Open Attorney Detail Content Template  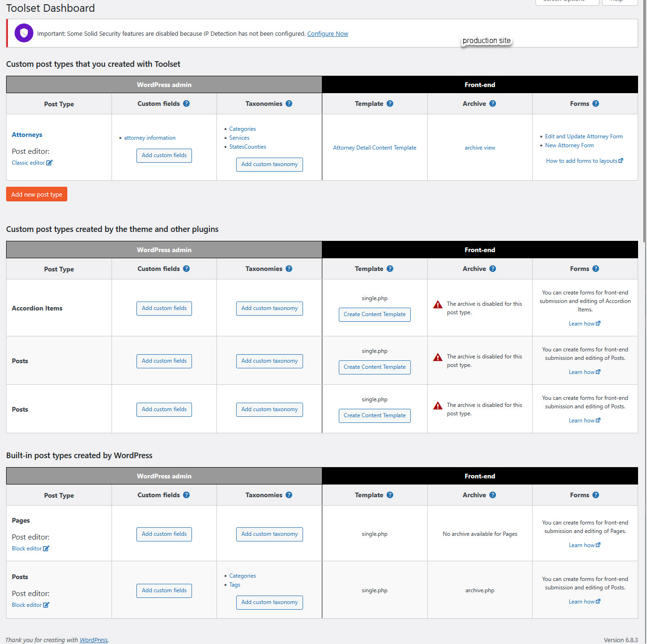click(x=375, y=148)
